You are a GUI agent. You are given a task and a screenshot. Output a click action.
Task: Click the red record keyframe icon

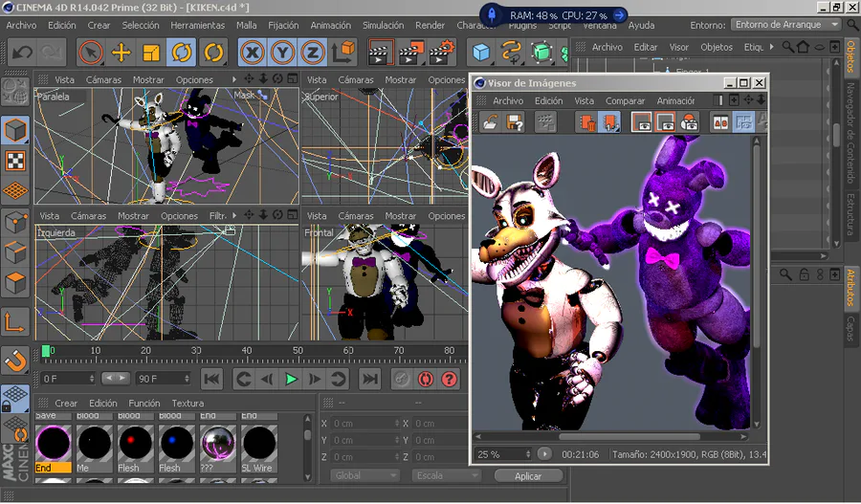pyautogui.click(x=426, y=379)
